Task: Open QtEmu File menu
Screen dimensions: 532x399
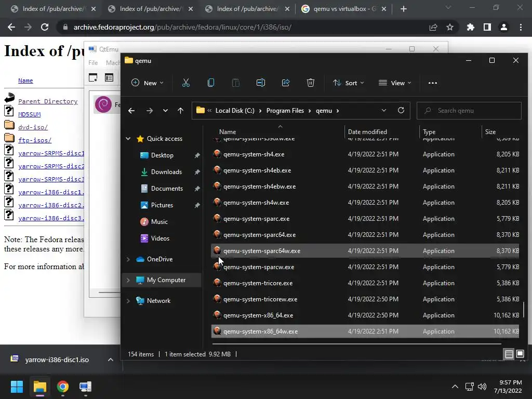Action: [x=93, y=62]
